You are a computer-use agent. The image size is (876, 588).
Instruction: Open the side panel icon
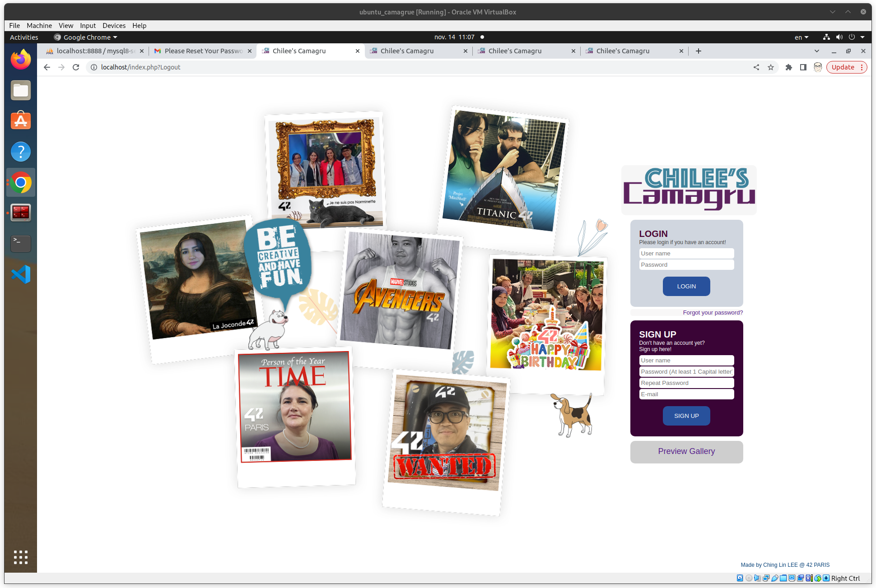(803, 67)
